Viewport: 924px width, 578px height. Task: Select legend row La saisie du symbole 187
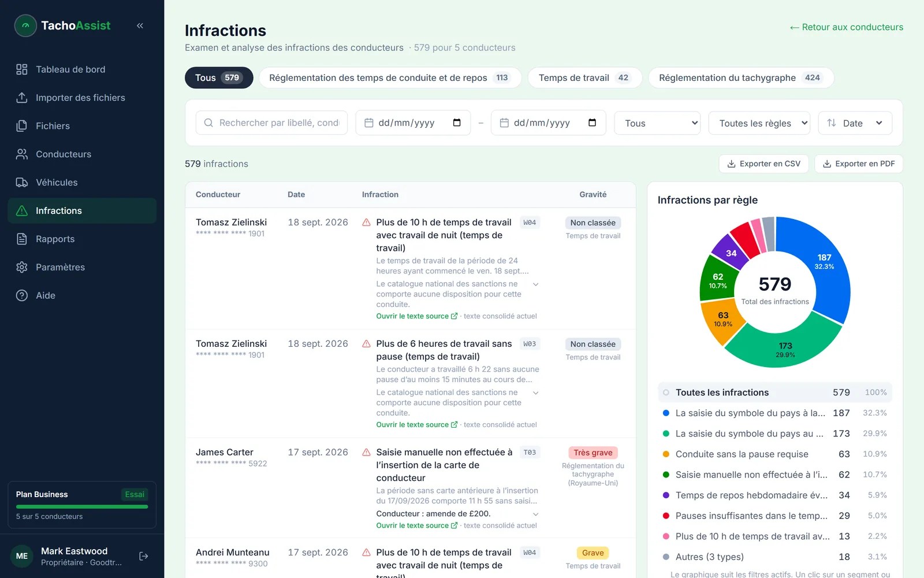[775, 413]
